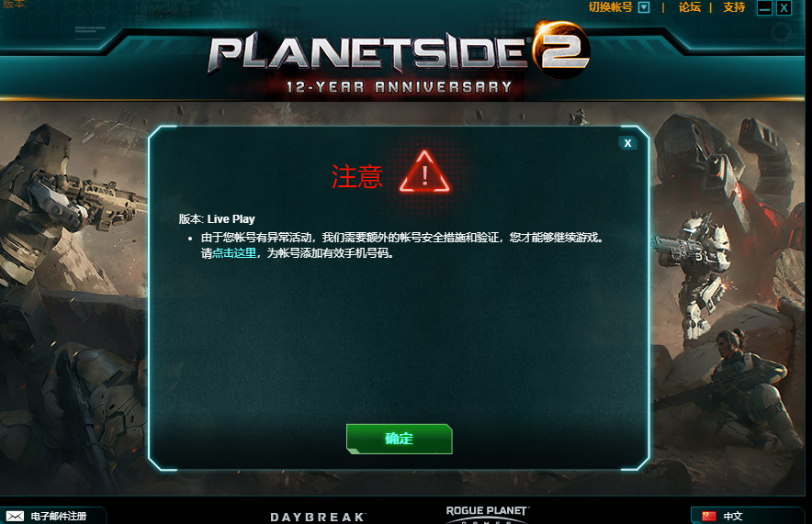Click the Chinese flag icon
812x524 pixels.
708,516
